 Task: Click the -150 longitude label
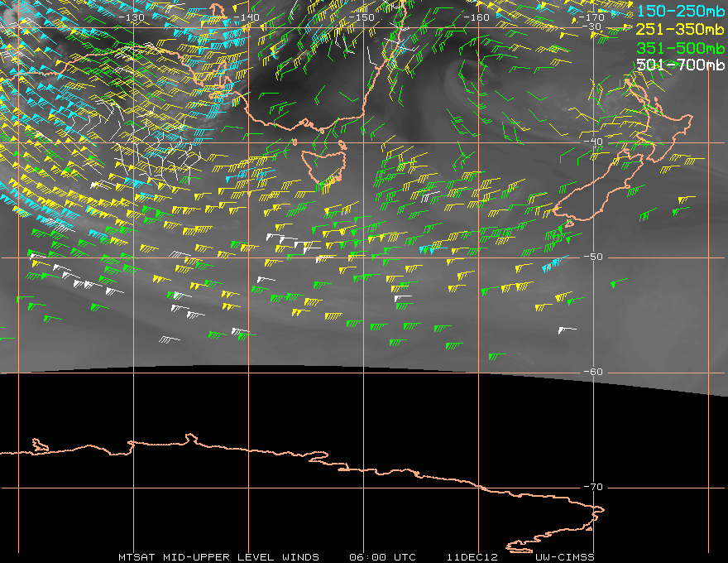click(362, 17)
